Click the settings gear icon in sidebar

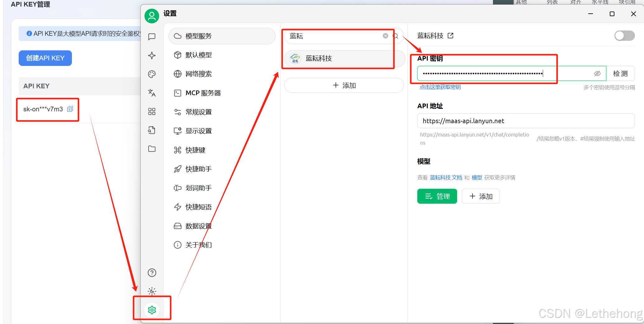click(x=152, y=310)
